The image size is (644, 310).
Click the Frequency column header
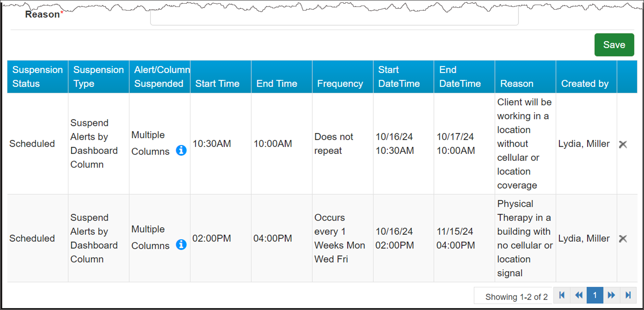340,84
